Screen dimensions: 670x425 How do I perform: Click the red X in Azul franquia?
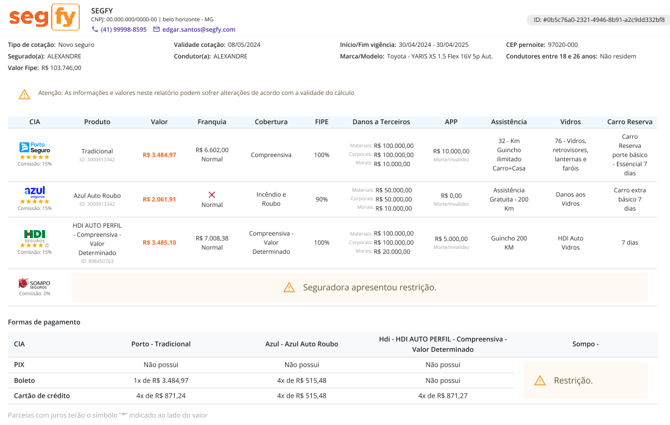pos(212,195)
